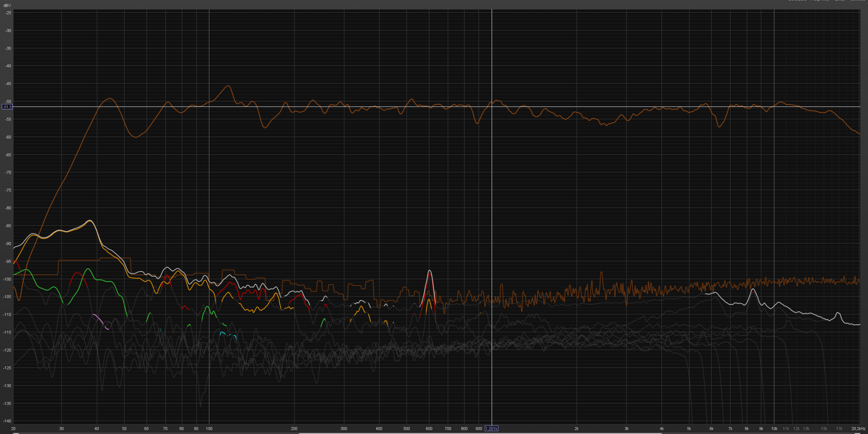Image resolution: width=868 pixels, height=434 pixels.
Task: Click the 100 tick label on the frequency axis
Action: pyautogui.click(x=209, y=428)
